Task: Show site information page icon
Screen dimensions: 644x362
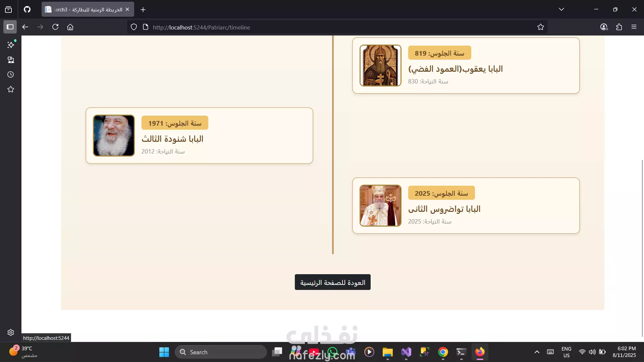Action: (146, 27)
